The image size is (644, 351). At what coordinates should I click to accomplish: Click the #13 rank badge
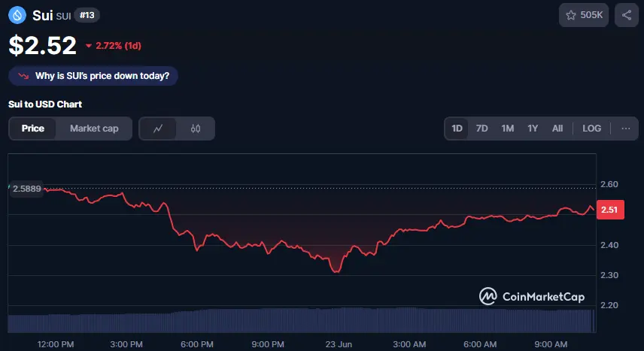coord(87,15)
